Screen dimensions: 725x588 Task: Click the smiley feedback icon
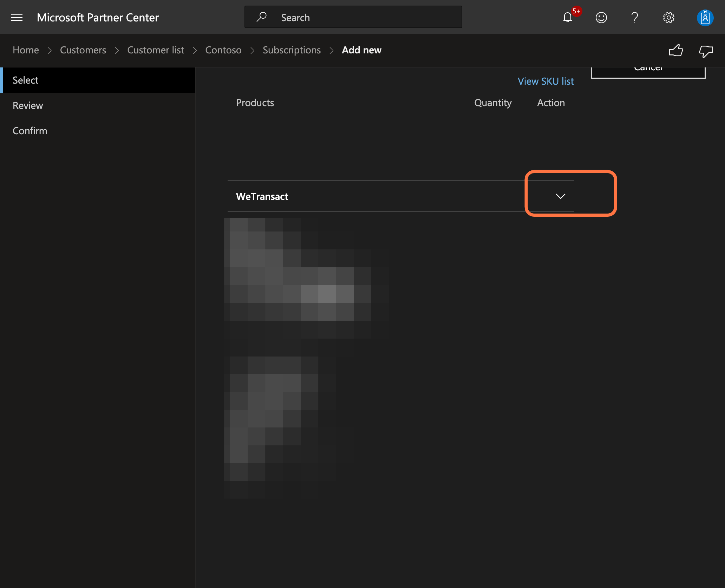tap(601, 17)
